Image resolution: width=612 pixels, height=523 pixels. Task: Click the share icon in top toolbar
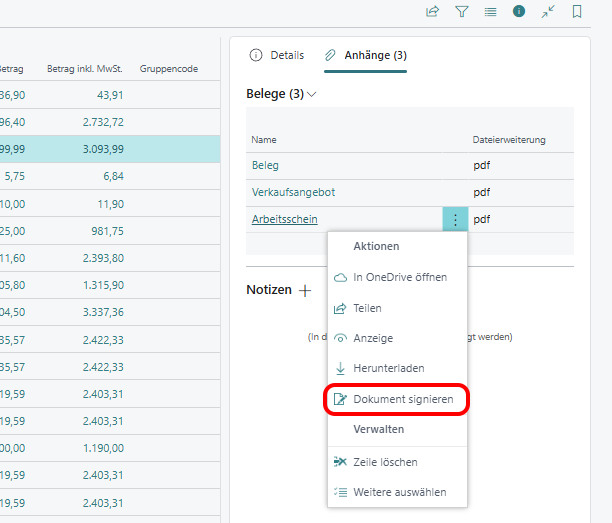pos(432,12)
